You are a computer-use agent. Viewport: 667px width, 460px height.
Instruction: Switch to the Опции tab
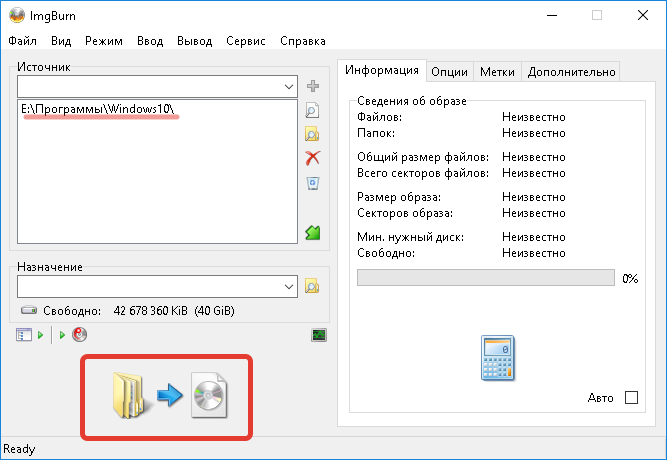[450, 72]
